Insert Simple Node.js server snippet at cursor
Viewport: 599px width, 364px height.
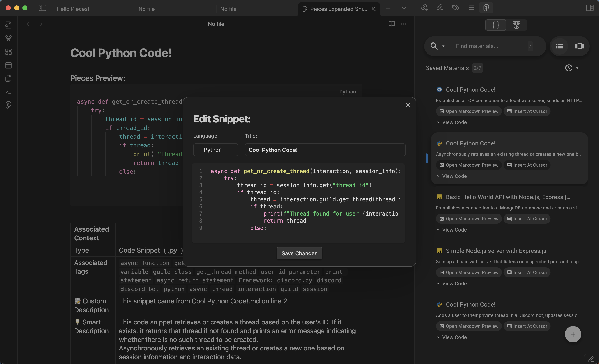click(527, 272)
